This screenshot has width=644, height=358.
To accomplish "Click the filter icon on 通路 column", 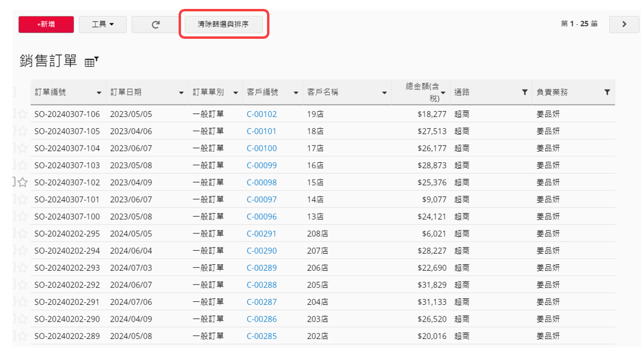I will pos(525,92).
